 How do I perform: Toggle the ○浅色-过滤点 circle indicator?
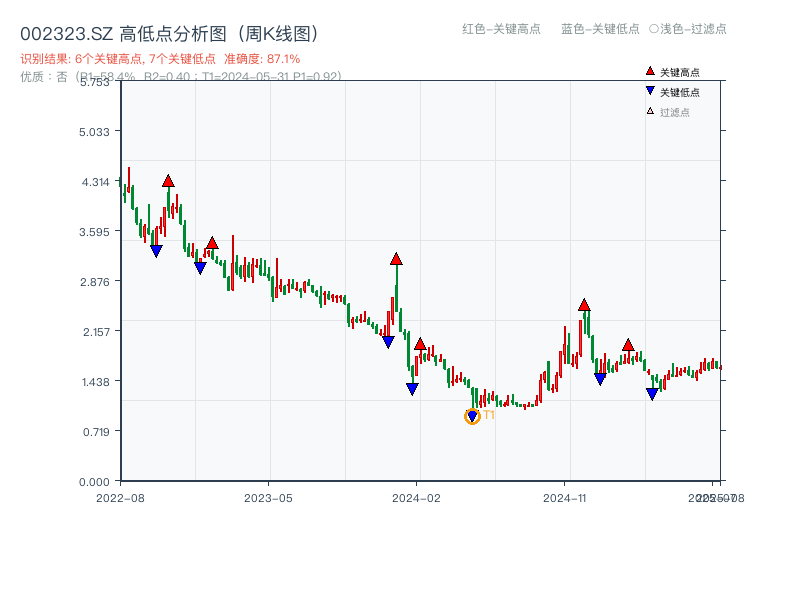coord(654,29)
